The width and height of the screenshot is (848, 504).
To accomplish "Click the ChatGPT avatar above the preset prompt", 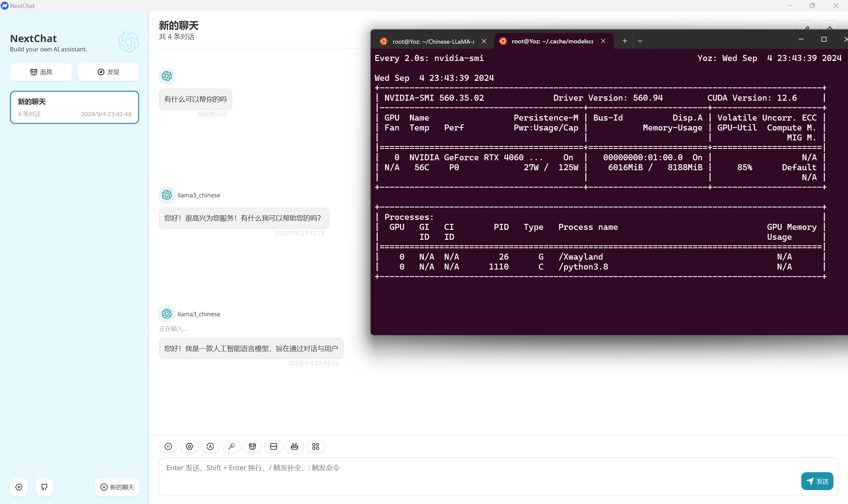I will [x=167, y=76].
